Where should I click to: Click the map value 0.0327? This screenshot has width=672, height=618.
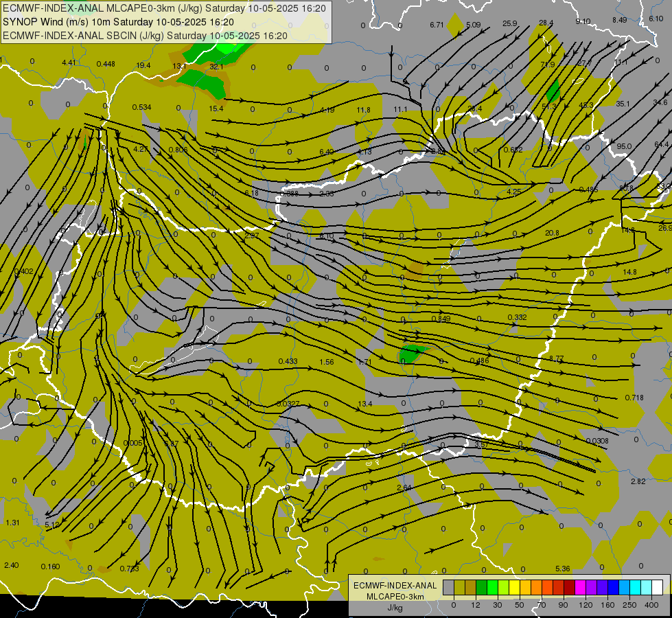(288, 404)
